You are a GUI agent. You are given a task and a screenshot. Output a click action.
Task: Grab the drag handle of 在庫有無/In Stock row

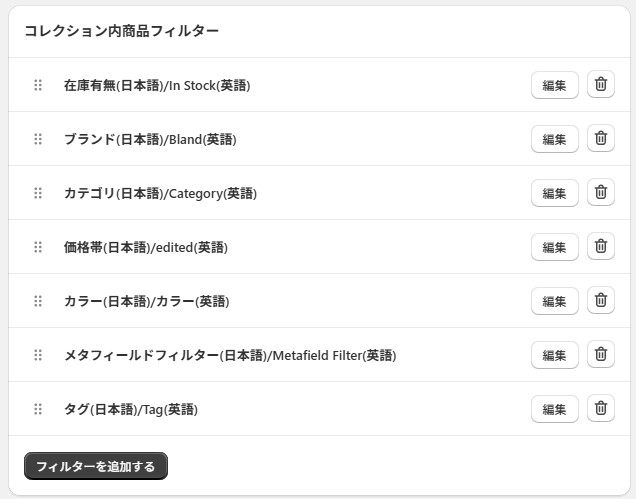[38, 85]
